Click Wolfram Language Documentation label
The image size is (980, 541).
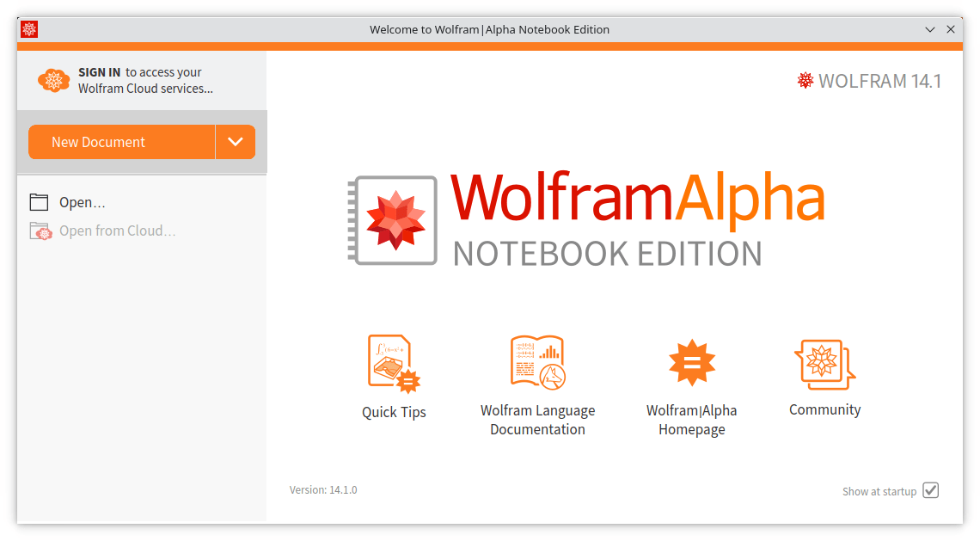[x=537, y=420]
